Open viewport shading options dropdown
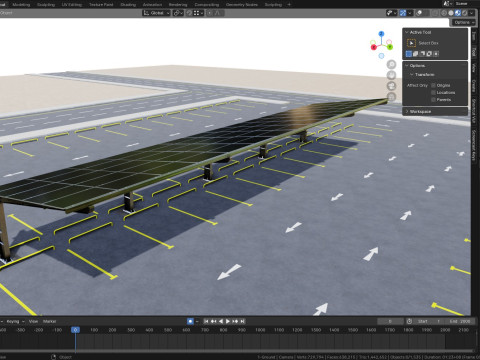 [x=471, y=13]
